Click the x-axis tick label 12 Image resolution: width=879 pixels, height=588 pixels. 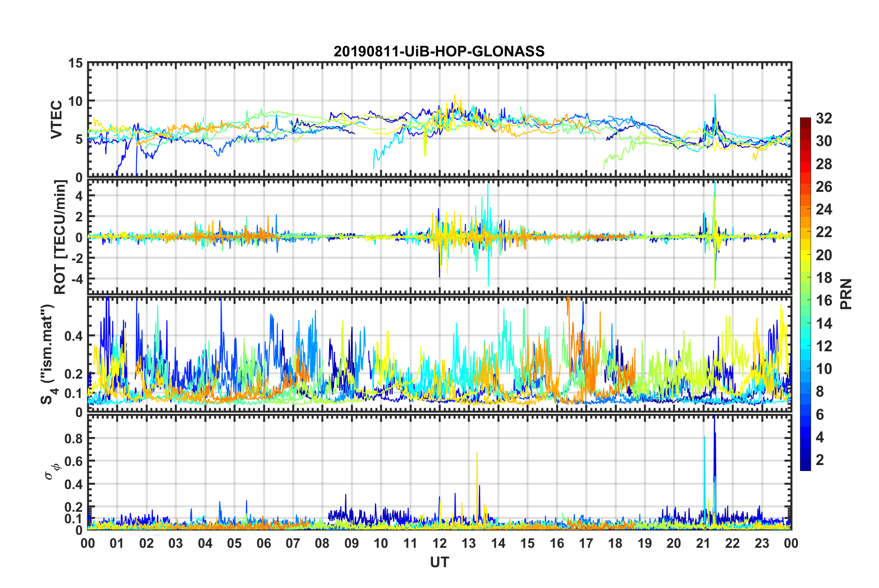[x=439, y=543]
